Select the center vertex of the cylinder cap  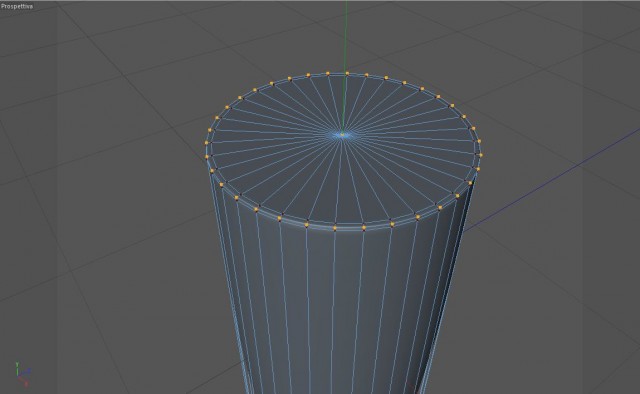coord(342,134)
